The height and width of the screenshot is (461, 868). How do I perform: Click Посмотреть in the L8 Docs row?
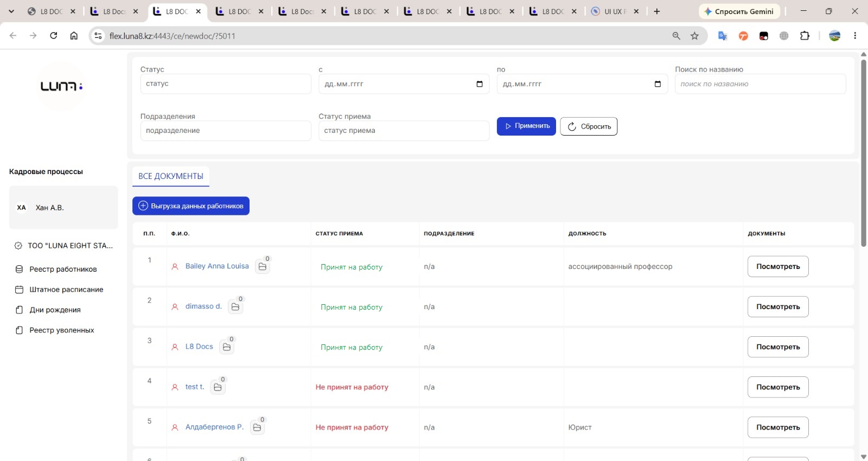pyautogui.click(x=778, y=347)
